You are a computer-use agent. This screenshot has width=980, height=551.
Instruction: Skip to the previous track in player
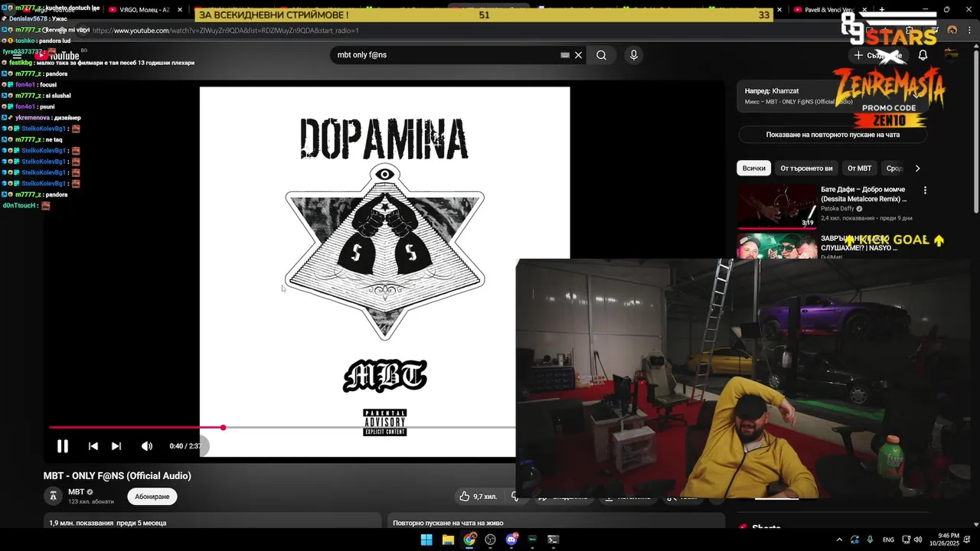pos(93,446)
